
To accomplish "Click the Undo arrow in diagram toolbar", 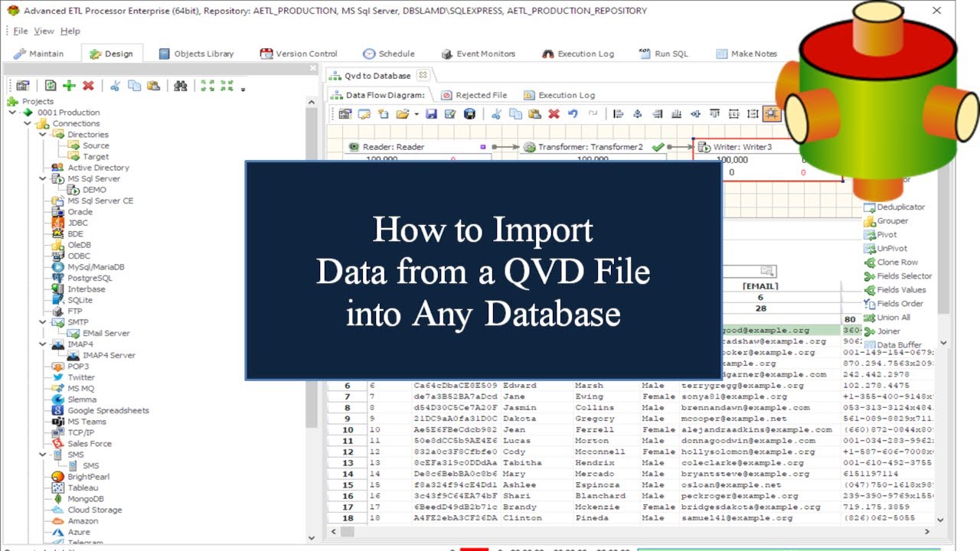I will click(573, 114).
